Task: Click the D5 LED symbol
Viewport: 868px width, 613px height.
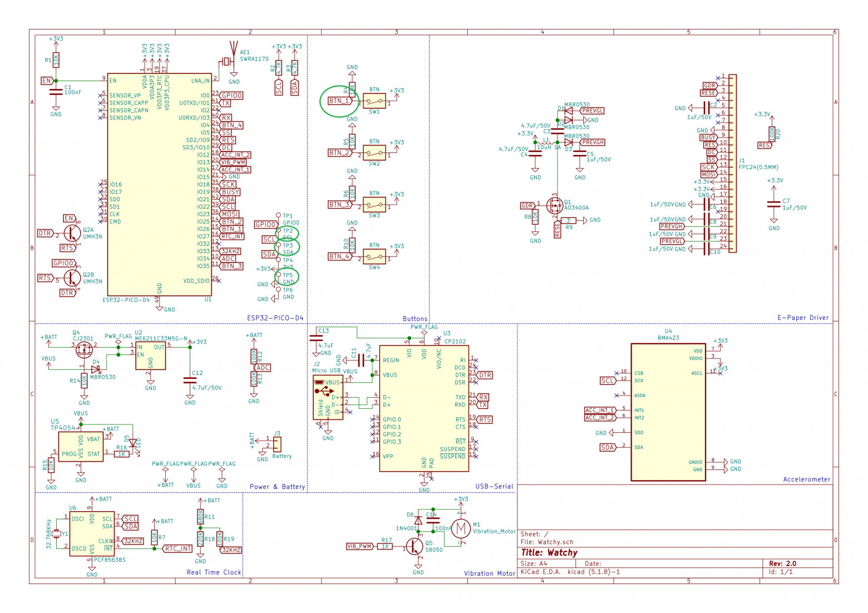Action: (132, 443)
